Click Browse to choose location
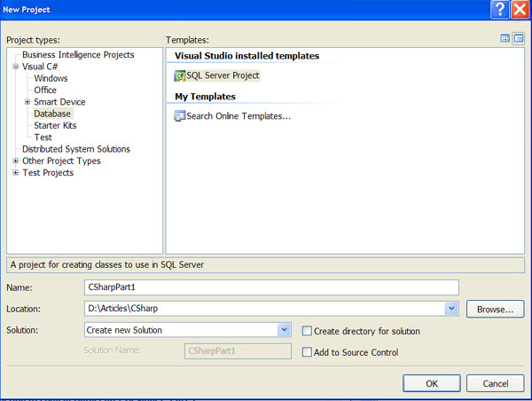532x401 pixels. [496, 309]
